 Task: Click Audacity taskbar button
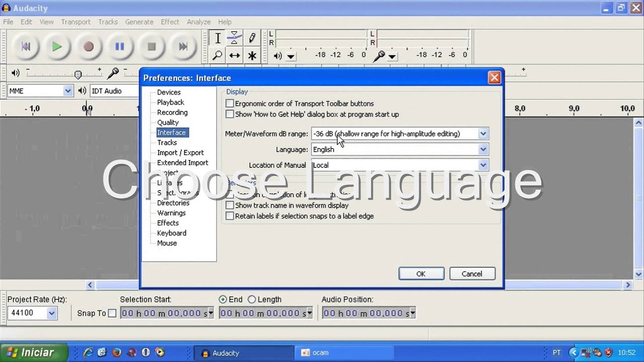pos(244,352)
